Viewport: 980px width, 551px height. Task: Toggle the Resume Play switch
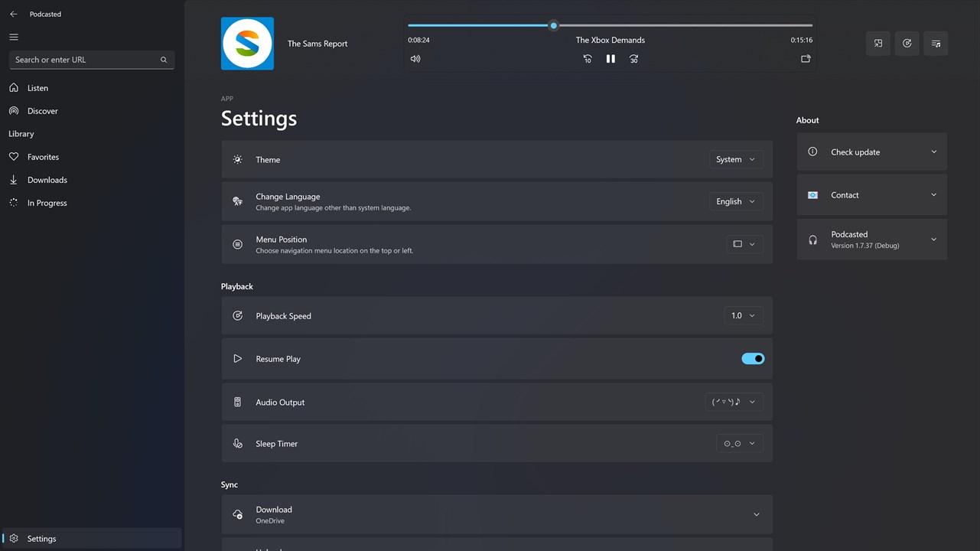pos(753,359)
